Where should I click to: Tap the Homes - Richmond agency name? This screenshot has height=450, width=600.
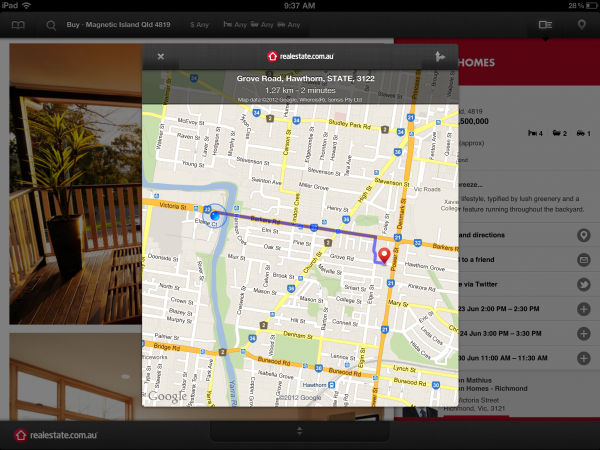point(492,388)
